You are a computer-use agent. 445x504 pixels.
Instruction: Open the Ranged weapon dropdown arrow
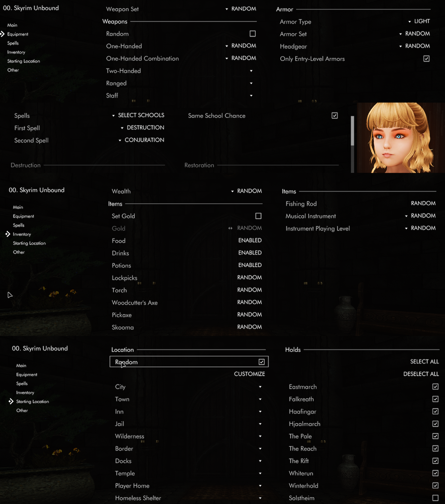coord(251,83)
